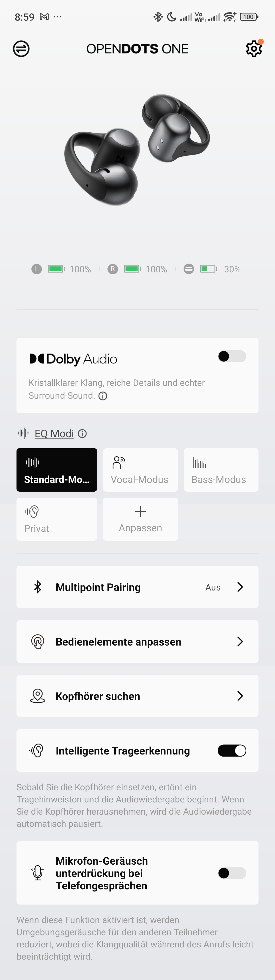Screen dimensions: 275x980
Task: Disable Intelligente Trageerkennung toggle
Action: [x=232, y=751]
